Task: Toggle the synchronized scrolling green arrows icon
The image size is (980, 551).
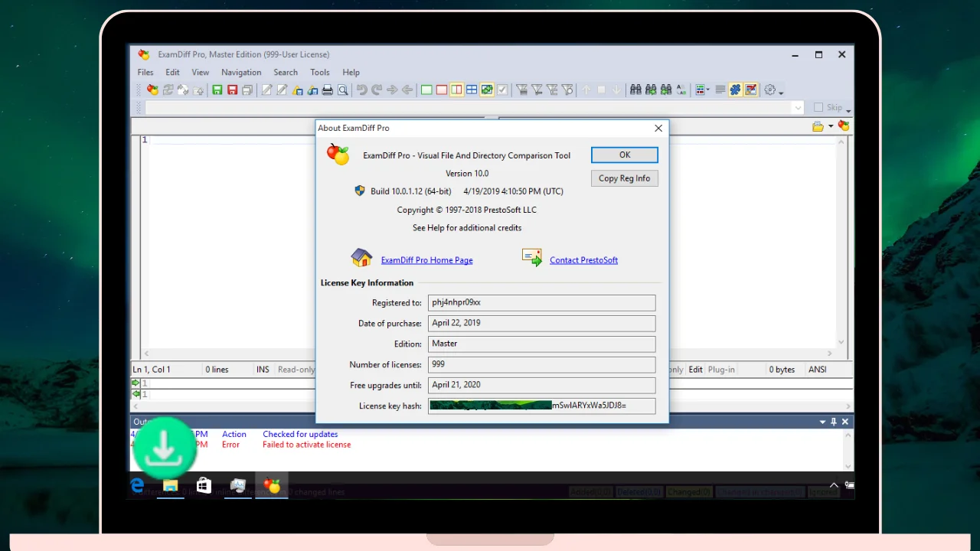Action: [487, 90]
